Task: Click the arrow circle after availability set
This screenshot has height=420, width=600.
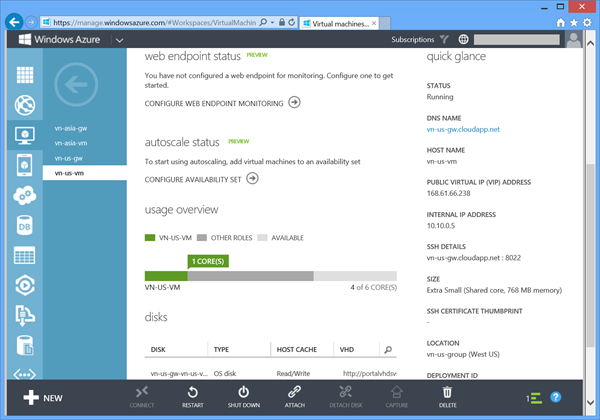Action: (252, 178)
